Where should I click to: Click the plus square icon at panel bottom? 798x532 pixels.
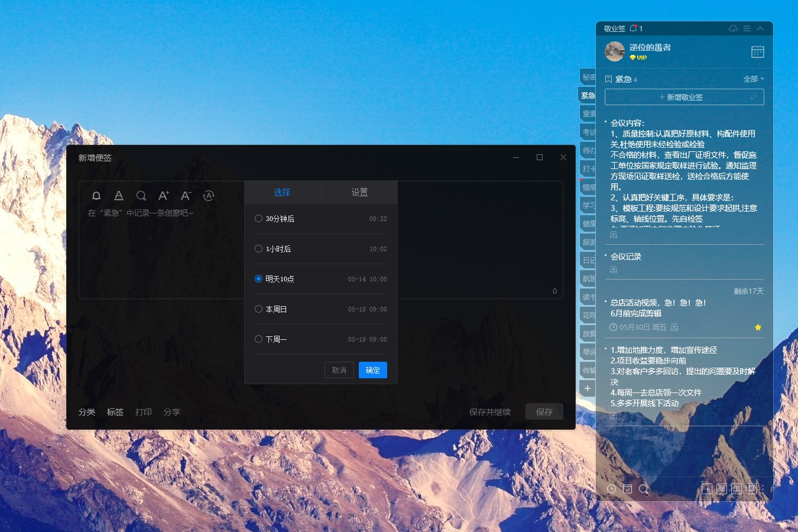[x=707, y=489]
